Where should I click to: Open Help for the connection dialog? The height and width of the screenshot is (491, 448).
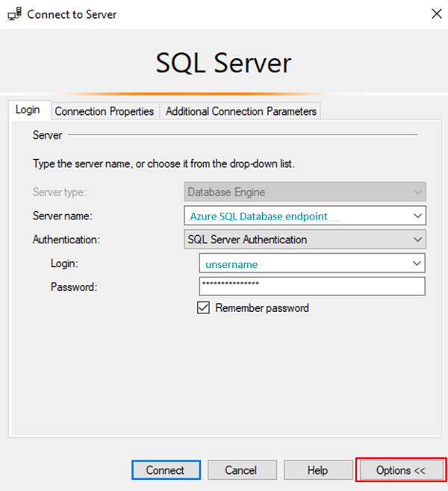pos(318,469)
